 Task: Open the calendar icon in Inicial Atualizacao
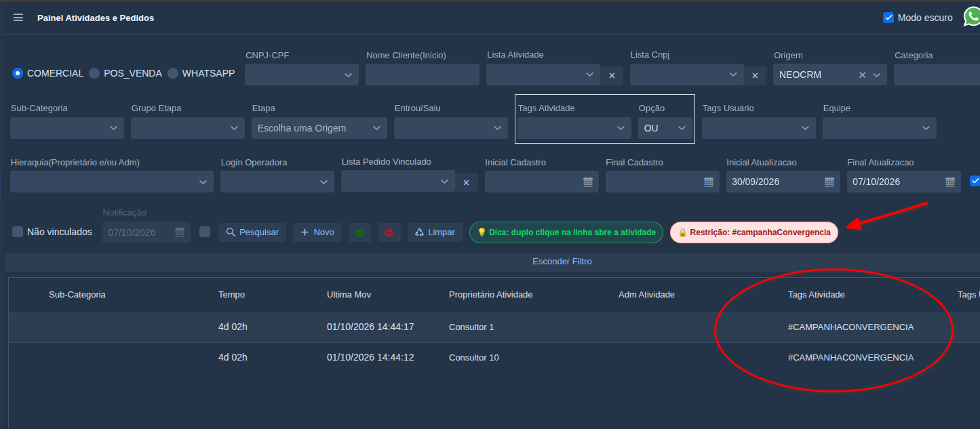pyautogui.click(x=829, y=182)
